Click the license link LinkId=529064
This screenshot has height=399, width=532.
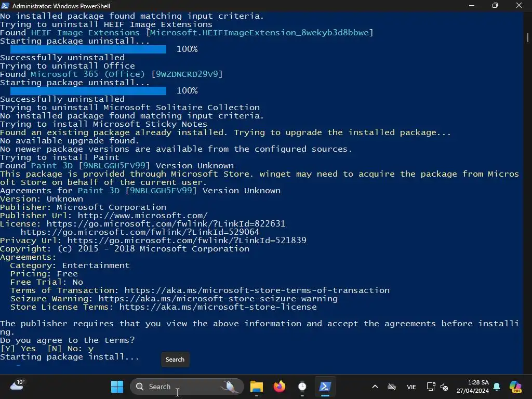140,232
